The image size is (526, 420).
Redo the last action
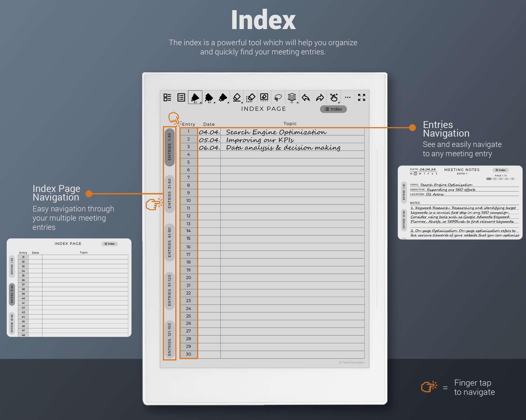coord(320,97)
